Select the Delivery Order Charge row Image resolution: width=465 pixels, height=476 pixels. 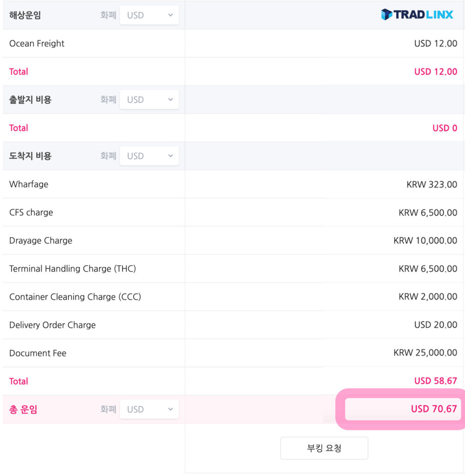point(233,325)
